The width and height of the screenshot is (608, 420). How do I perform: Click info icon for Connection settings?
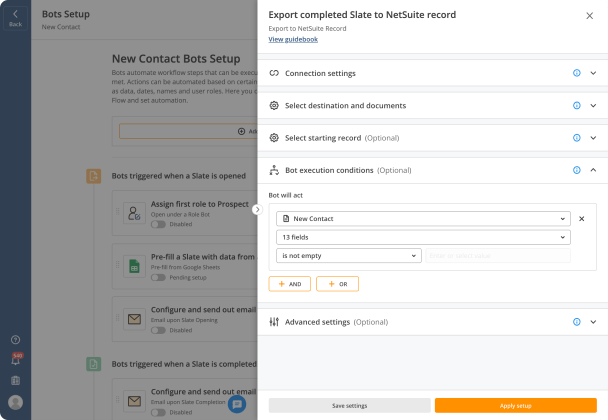(577, 73)
